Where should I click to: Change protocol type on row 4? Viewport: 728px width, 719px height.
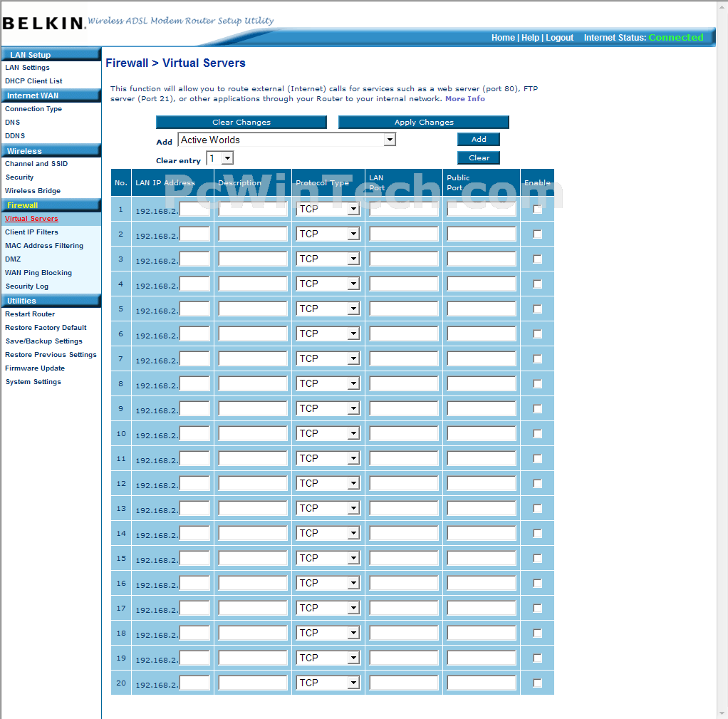click(x=328, y=284)
